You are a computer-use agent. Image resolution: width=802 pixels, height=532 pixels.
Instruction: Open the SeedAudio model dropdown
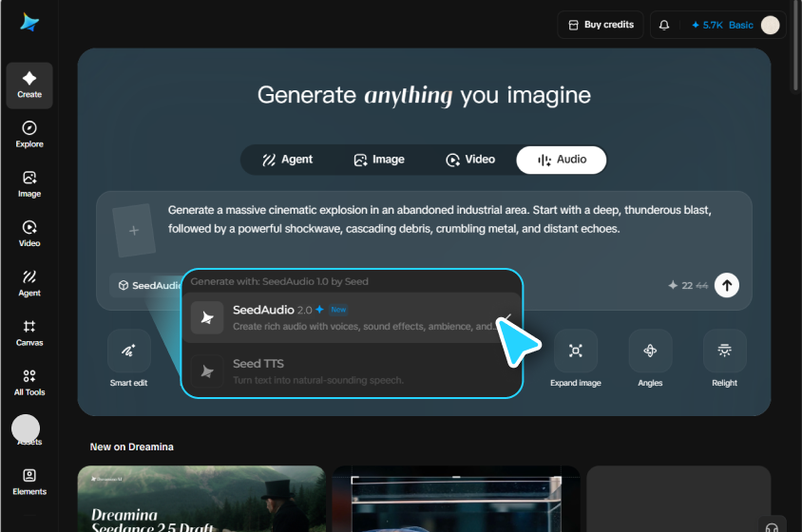point(145,285)
